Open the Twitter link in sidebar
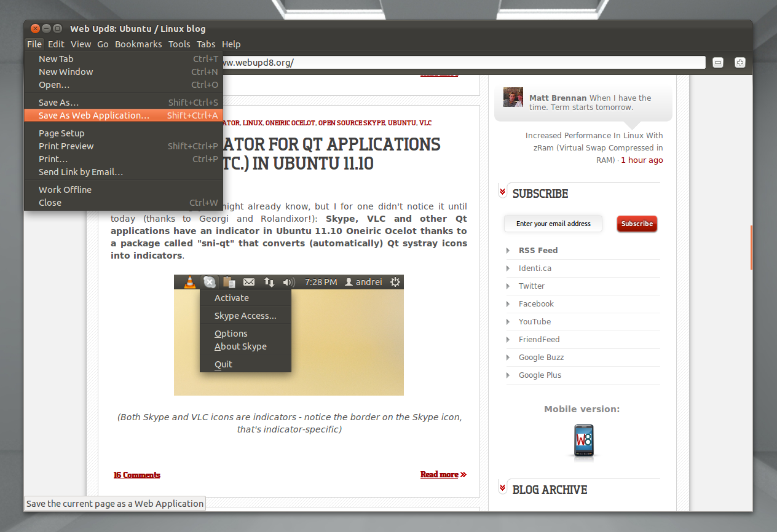This screenshot has width=777, height=532. pos(532,286)
